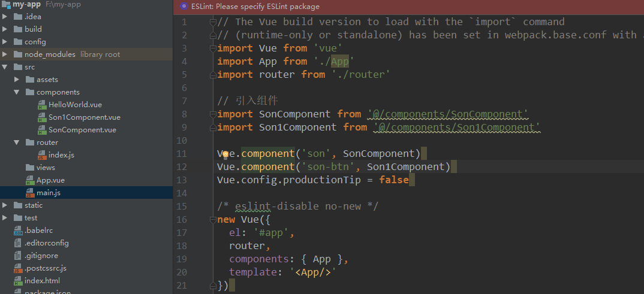Image resolution: width=644 pixels, height=294 pixels.
Task: Select the .editorconfig file name
Action: point(46,243)
